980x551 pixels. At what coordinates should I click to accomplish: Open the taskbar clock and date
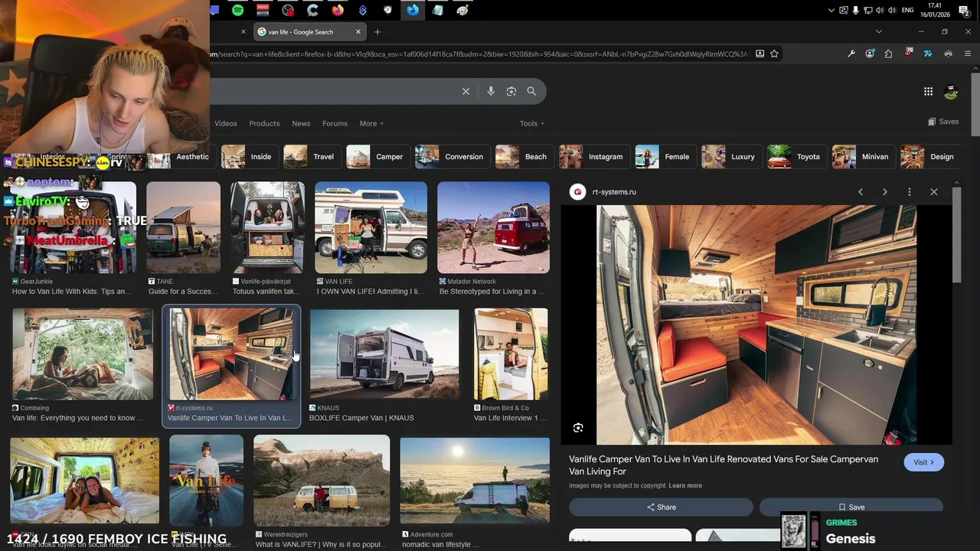(x=936, y=11)
